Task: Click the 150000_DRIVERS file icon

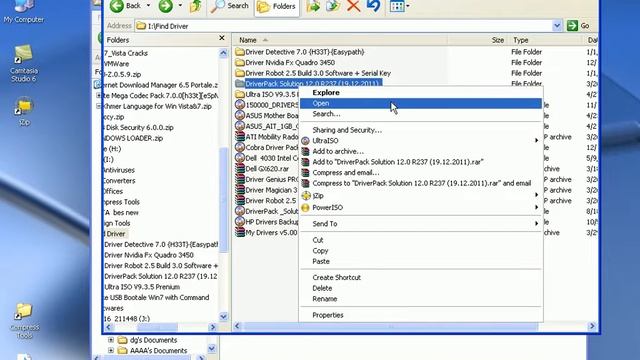Action: coord(240,105)
